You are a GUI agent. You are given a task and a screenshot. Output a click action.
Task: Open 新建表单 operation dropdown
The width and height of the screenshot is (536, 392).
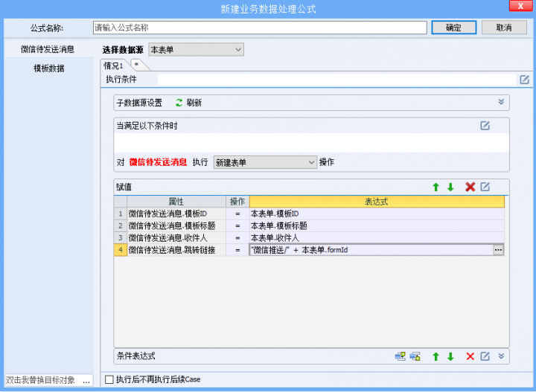pos(265,162)
